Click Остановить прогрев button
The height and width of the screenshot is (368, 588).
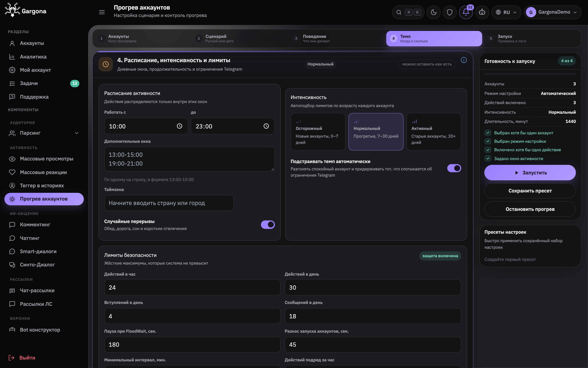(x=530, y=209)
